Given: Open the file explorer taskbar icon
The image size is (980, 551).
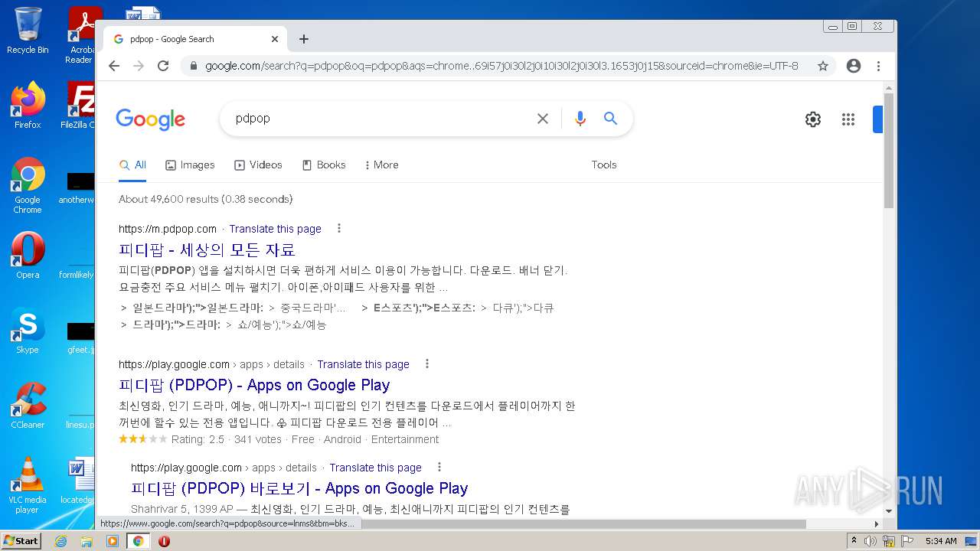Looking at the screenshot, I should pyautogui.click(x=87, y=541).
